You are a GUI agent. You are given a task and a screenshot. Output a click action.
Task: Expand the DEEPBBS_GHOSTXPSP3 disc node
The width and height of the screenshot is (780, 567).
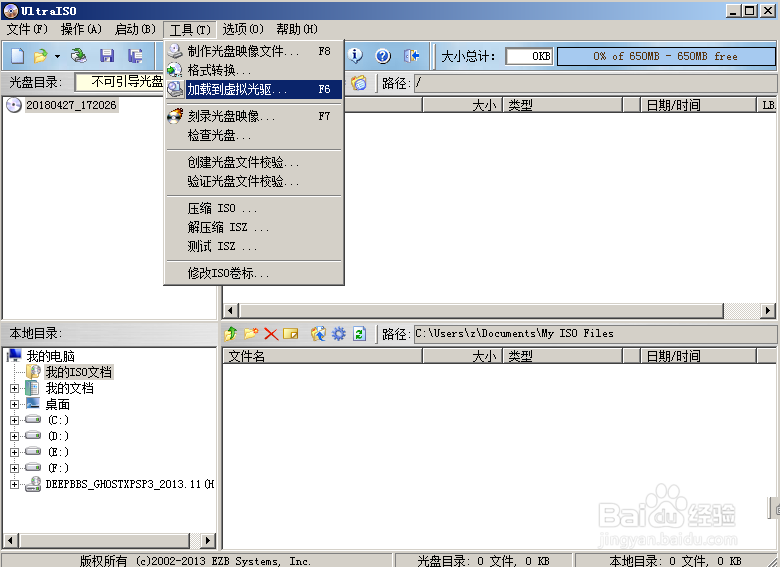[14, 484]
